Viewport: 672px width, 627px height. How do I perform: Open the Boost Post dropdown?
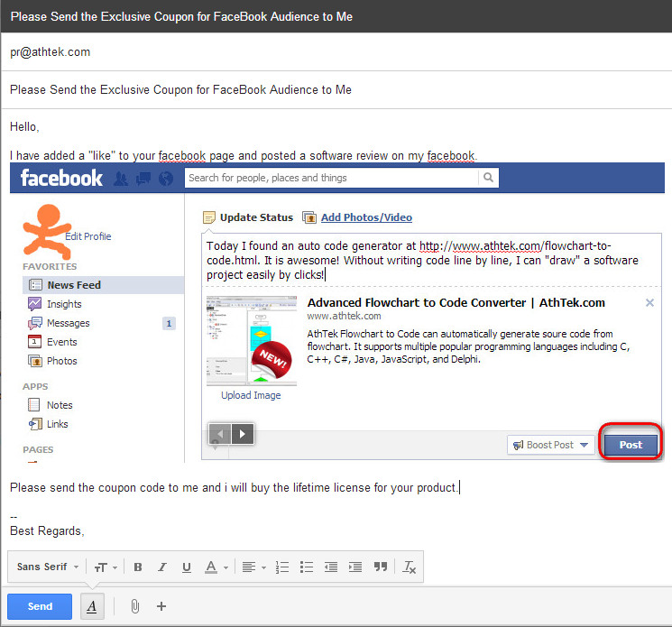tap(551, 445)
